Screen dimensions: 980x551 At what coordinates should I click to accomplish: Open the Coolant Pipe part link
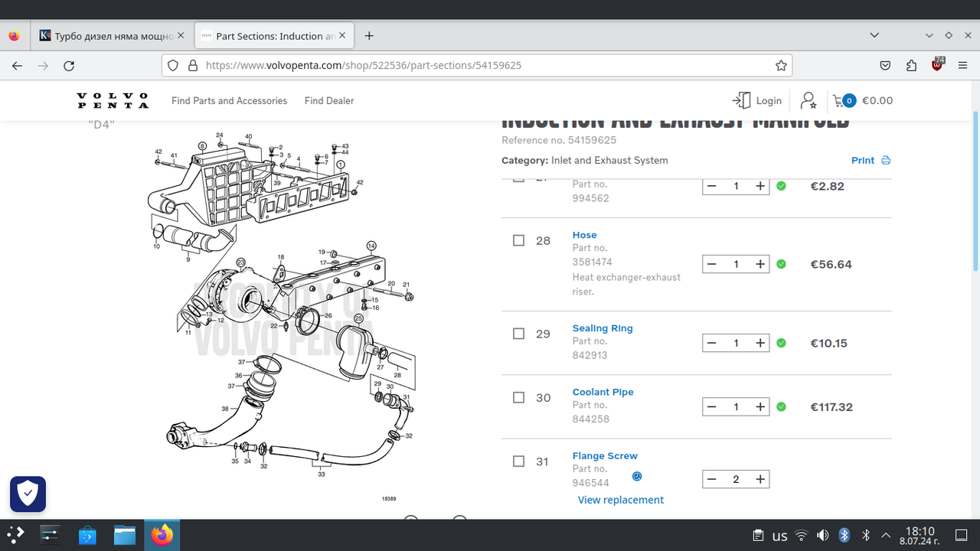pos(603,392)
